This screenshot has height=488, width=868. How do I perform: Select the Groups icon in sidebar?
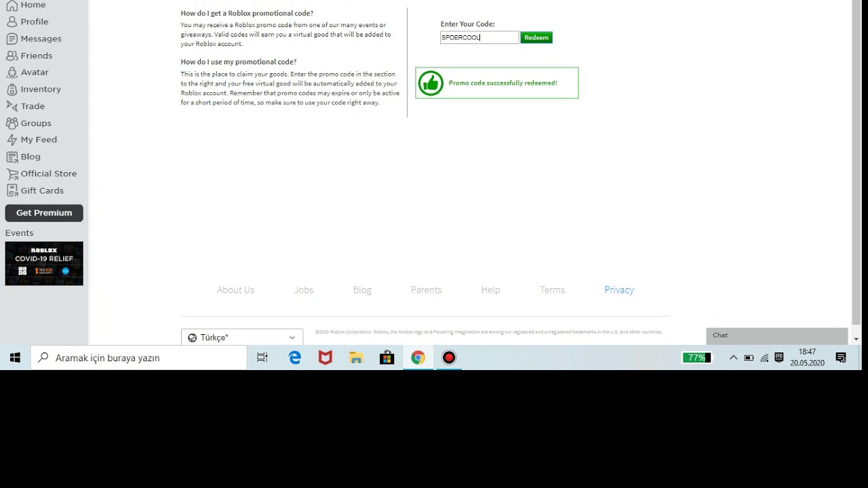click(12, 123)
